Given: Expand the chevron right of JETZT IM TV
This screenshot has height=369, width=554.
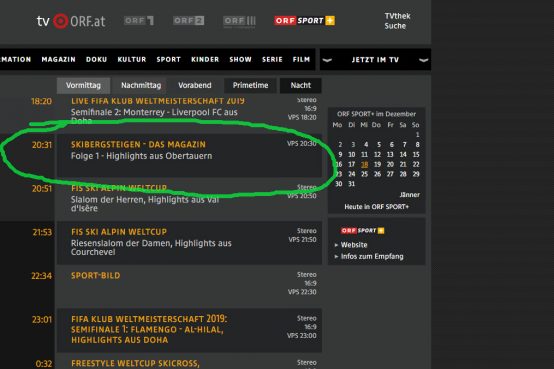Looking at the screenshot, I should tap(423, 60).
